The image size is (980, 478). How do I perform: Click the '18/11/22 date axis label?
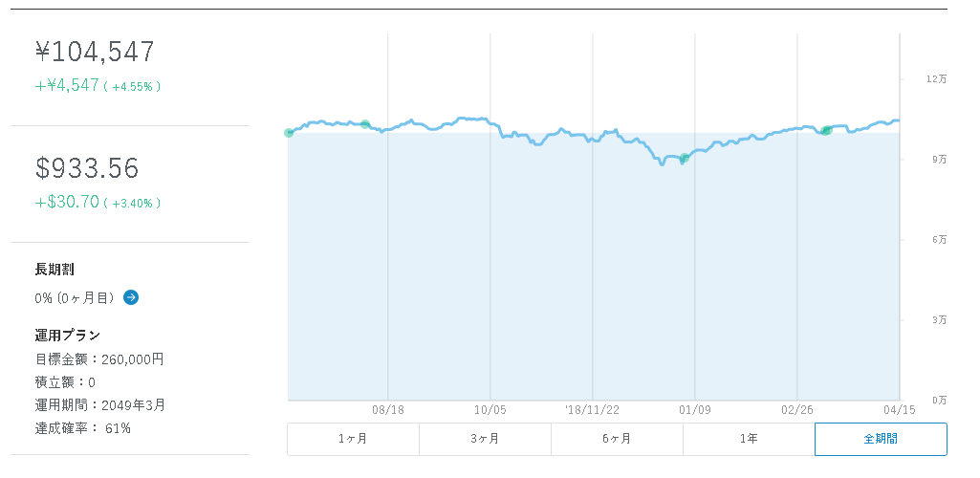click(x=592, y=410)
